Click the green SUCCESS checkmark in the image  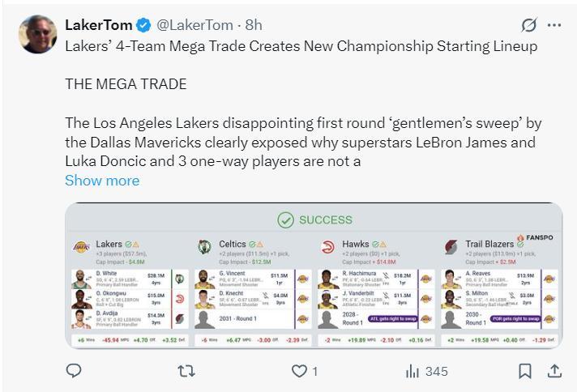coord(285,219)
